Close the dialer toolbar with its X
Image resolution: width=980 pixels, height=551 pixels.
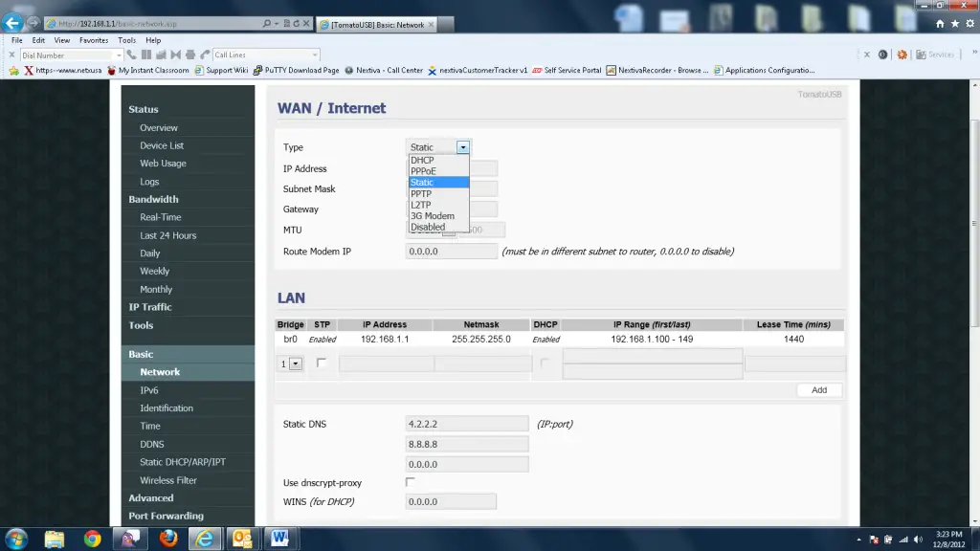(x=11, y=55)
